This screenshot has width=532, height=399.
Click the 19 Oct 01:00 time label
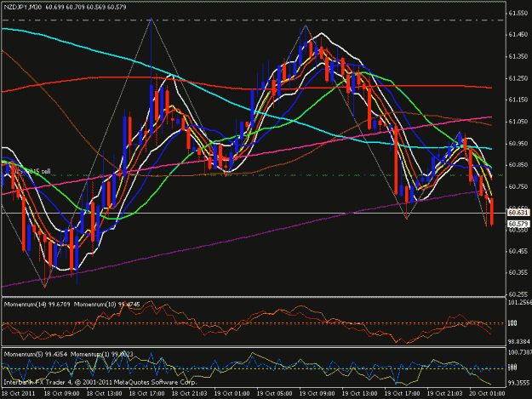coord(232,394)
